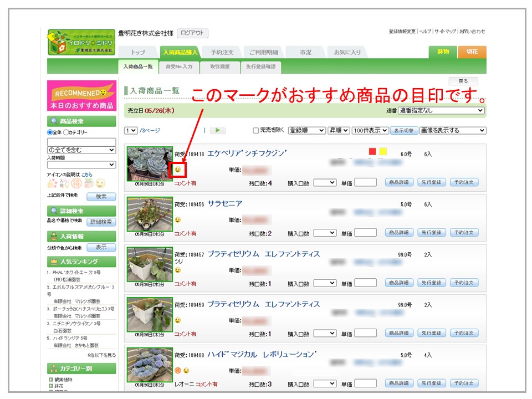The height and width of the screenshot is (399, 532).
Task: Click the ログアウト button
Action: point(192,33)
